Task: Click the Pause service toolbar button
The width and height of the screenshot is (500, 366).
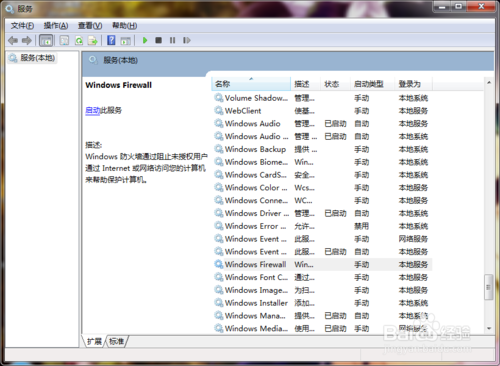Action: [172, 40]
